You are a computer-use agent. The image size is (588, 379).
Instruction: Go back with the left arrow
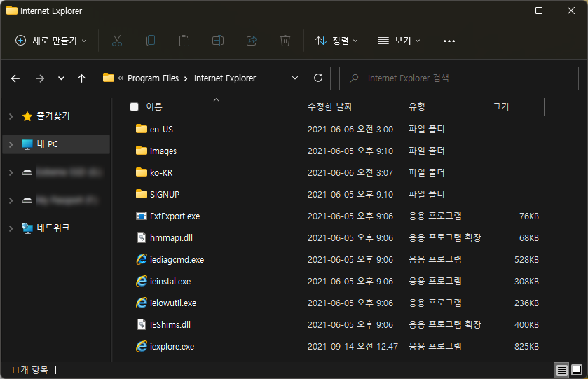tap(15, 78)
